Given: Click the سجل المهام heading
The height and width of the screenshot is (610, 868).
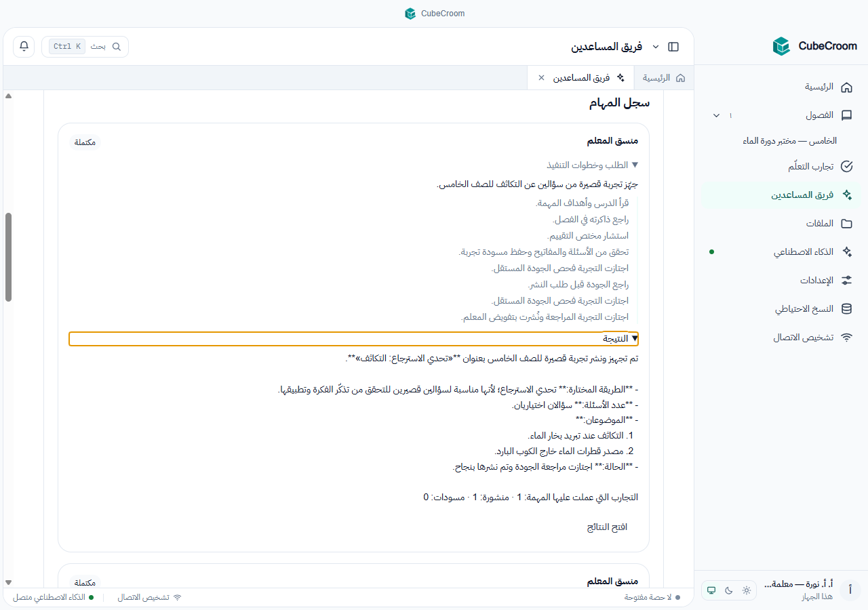Looking at the screenshot, I should [619, 103].
